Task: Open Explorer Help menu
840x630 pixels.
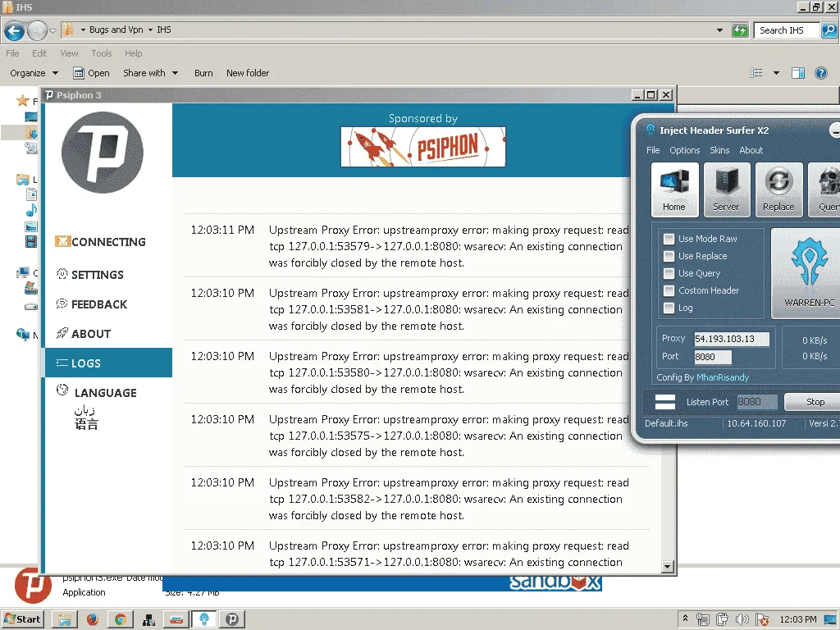Action: click(134, 53)
